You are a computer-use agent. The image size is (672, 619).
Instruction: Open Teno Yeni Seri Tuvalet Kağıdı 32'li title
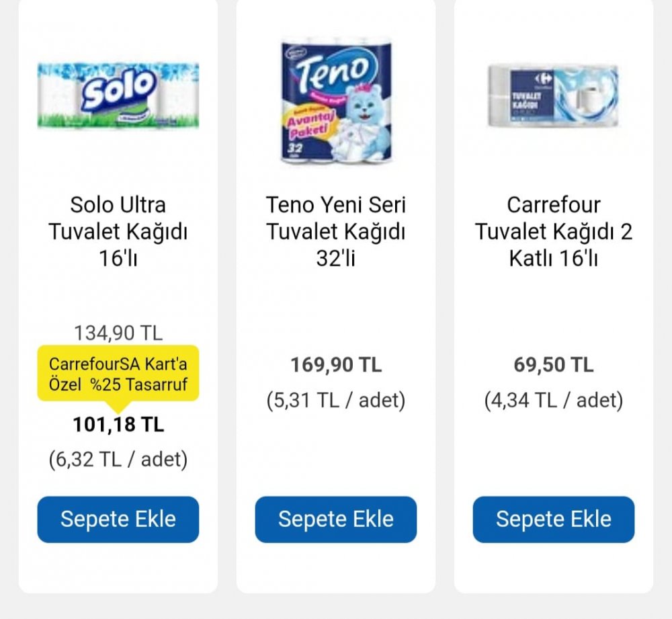pyautogui.click(x=335, y=231)
